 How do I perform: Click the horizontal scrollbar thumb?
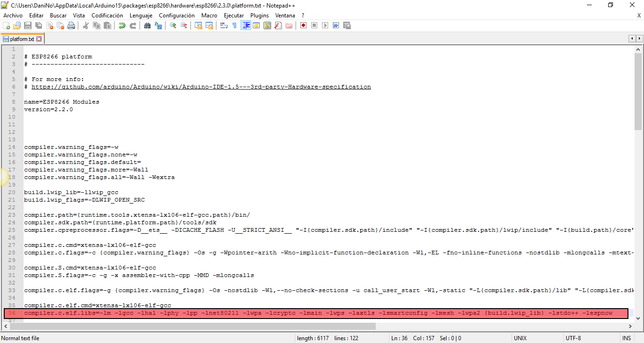click(x=193, y=326)
